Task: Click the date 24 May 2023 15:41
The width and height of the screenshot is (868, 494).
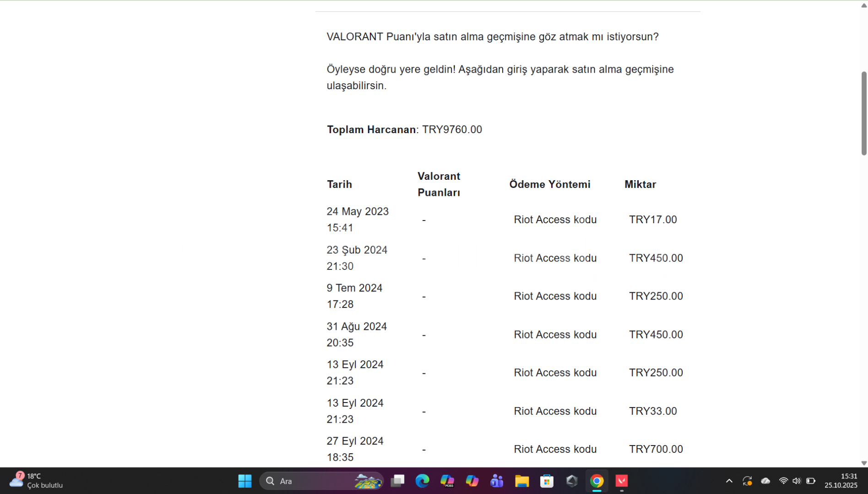Action: click(358, 220)
